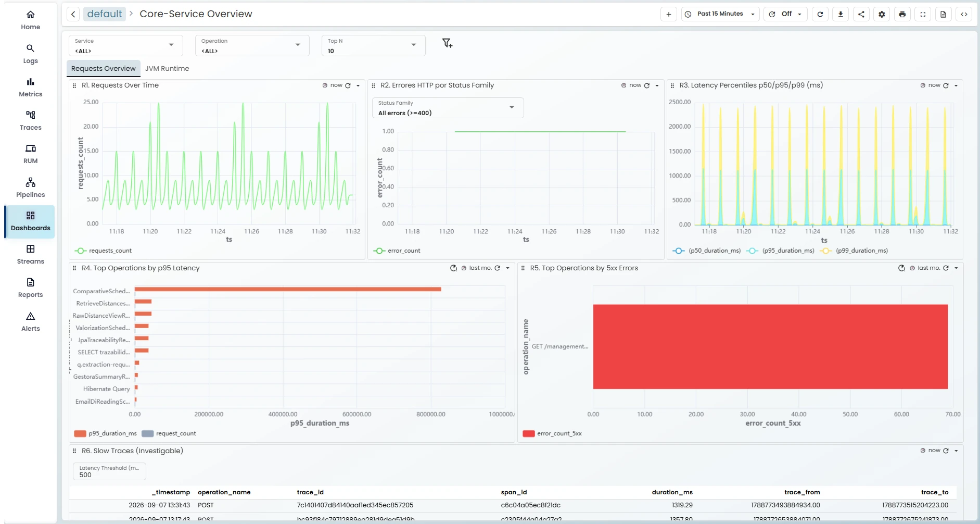The image size is (980, 524).
Task: Go back using the back arrow button
Action: (73, 14)
